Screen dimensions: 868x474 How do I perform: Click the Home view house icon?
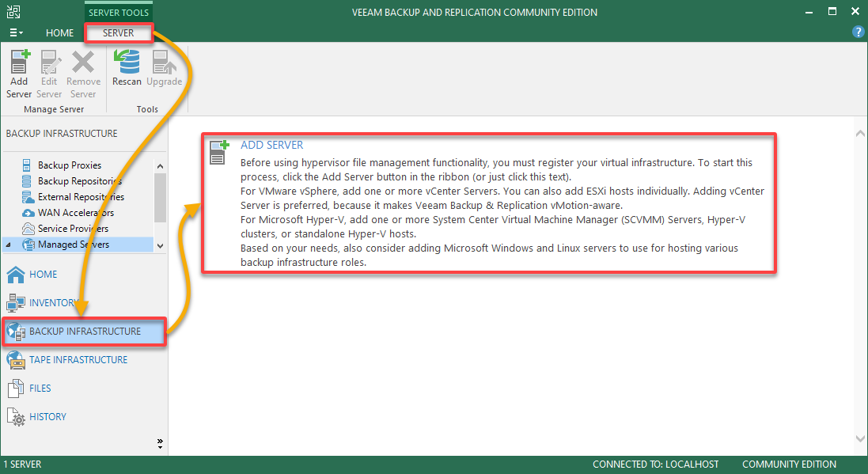point(16,274)
